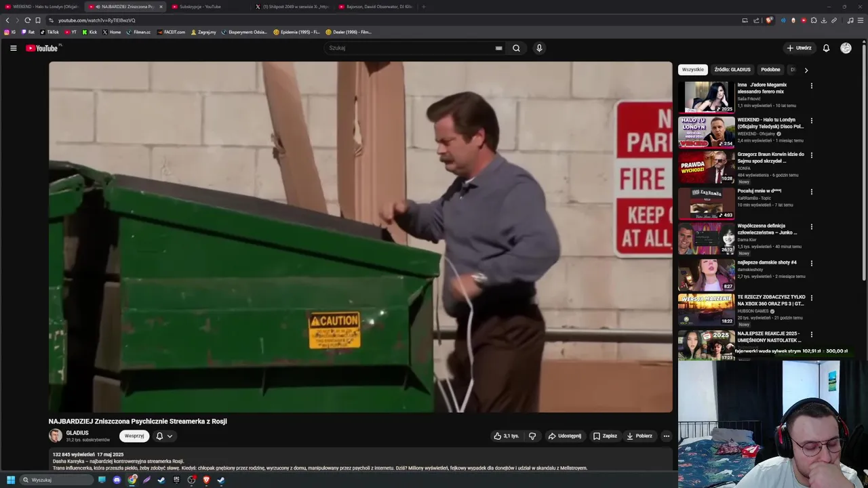Open the Kick bookmark
This screenshot has height=488, width=868.
click(90, 32)
